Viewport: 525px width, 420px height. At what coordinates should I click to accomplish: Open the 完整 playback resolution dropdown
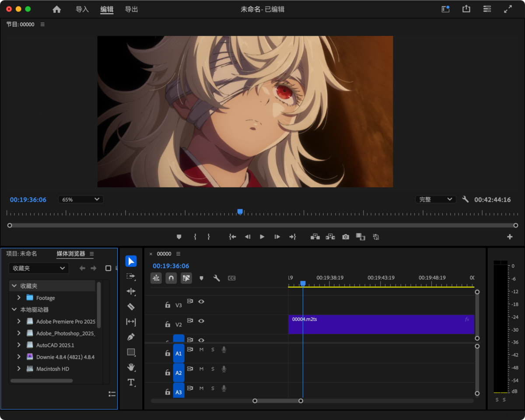[x=436, y=199]
